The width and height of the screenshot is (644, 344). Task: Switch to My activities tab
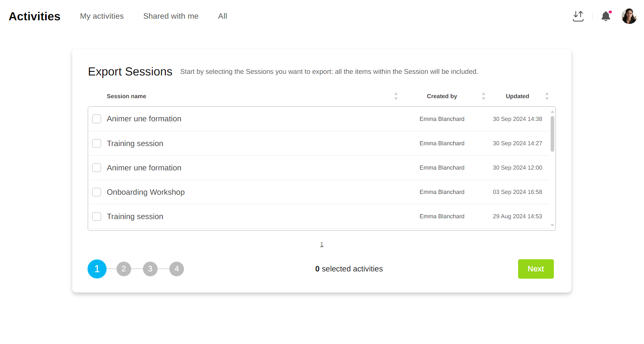point(102,16)
